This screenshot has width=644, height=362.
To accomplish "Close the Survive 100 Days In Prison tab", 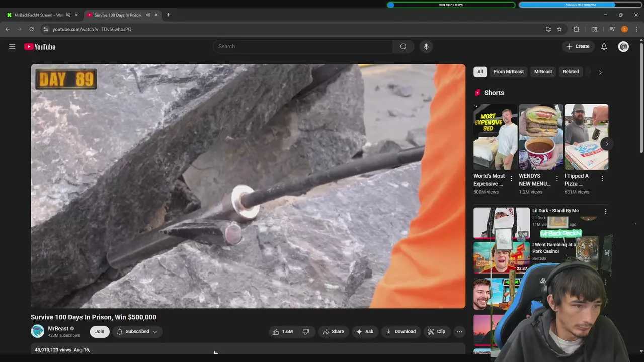I will [156, 15].
